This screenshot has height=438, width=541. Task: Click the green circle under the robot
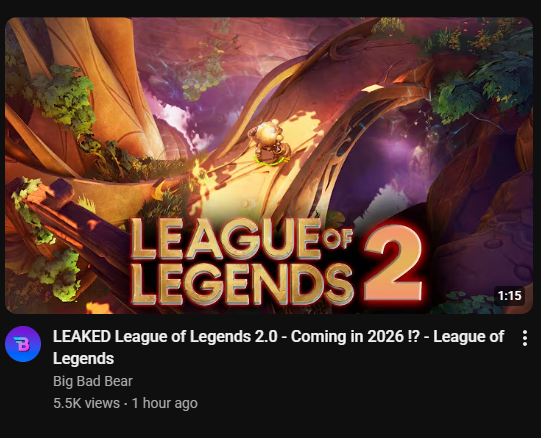tap(272, 161)
